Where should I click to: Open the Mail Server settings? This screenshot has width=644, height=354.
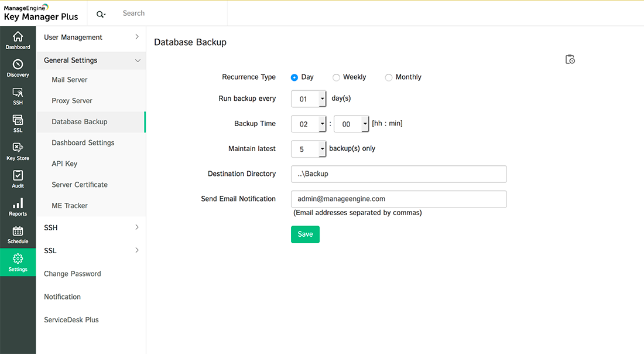pos(70,80)
